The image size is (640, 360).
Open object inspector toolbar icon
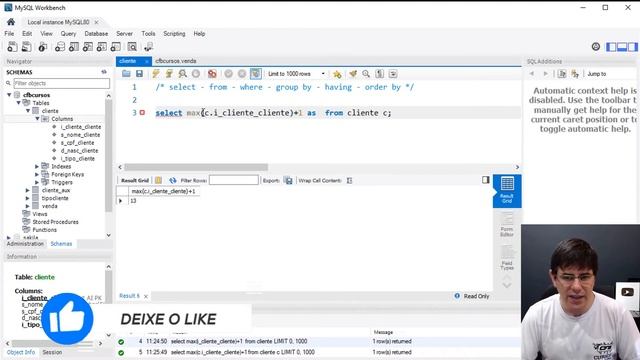[42, 47]
